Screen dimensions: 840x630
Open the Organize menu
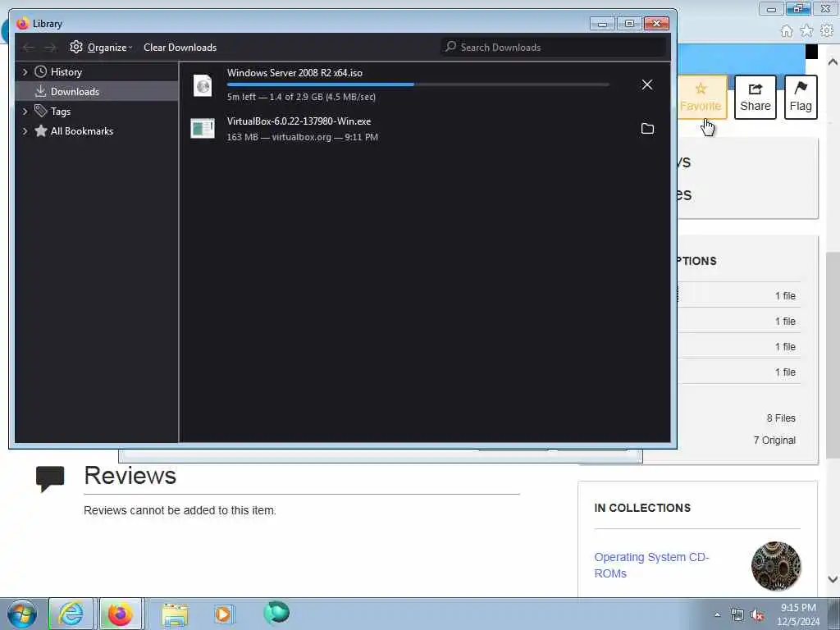110,47
